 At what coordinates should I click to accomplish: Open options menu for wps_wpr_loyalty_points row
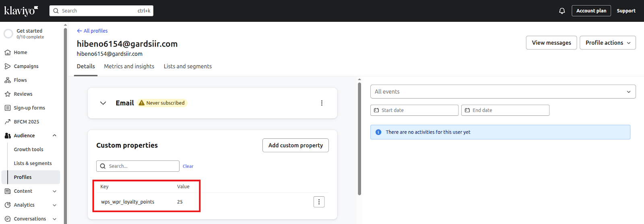tap(319, 202)
